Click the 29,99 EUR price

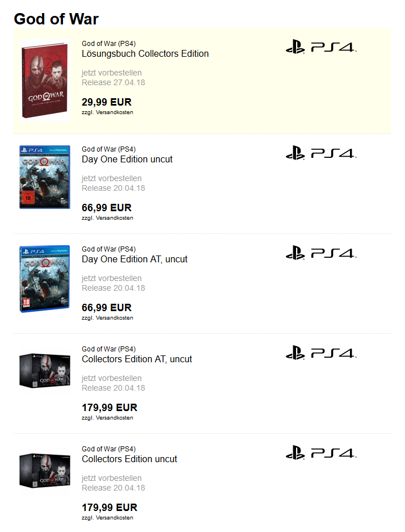(107, 102)
